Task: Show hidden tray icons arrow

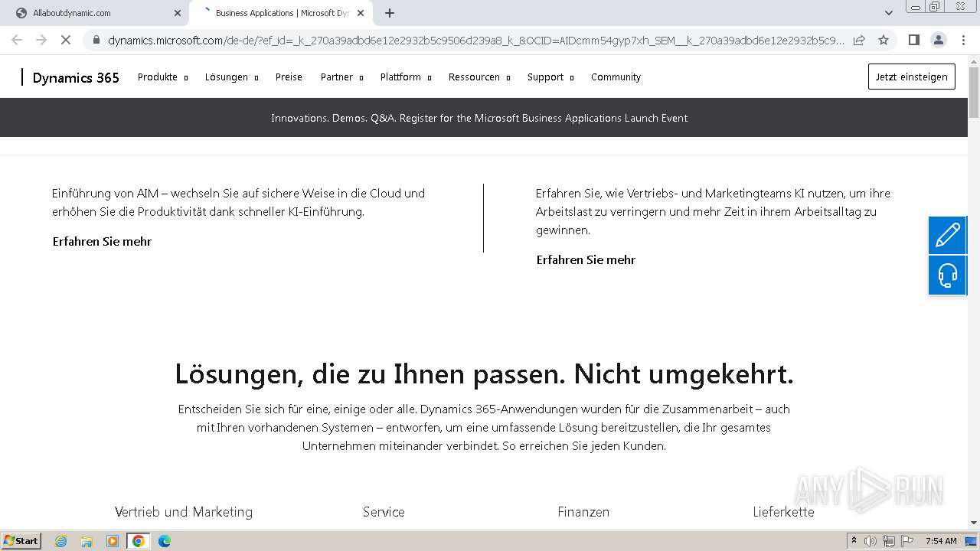Action: tap(854, 541)
